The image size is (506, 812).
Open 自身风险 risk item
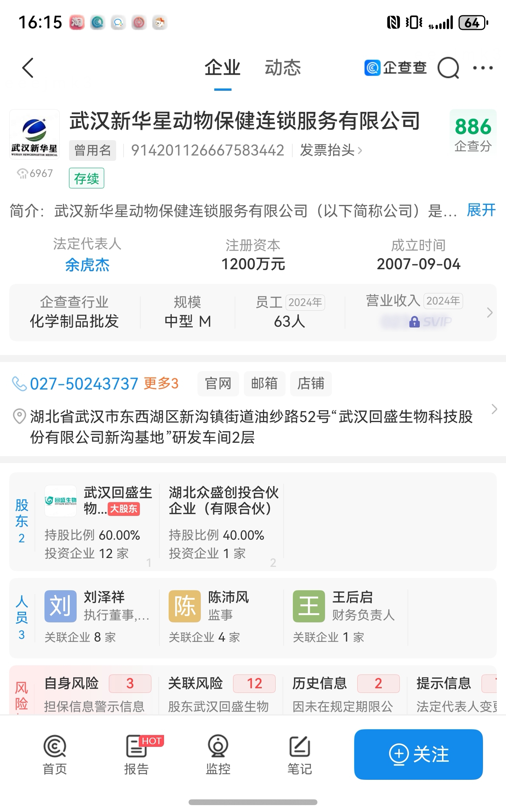pos(98,694)
